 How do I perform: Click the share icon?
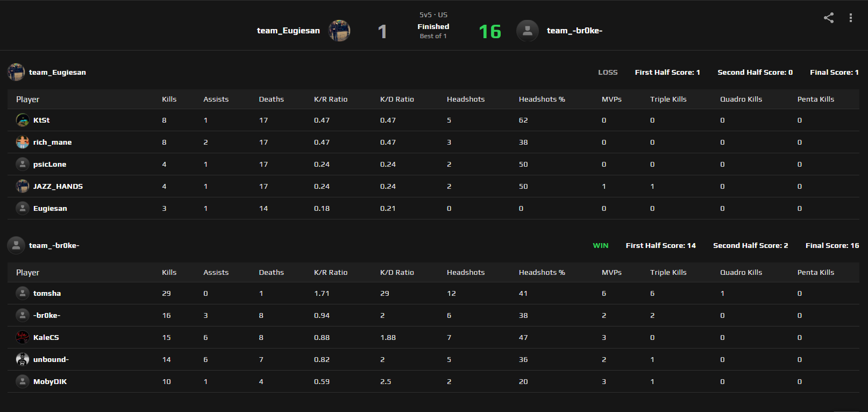[x=829, y=18]
